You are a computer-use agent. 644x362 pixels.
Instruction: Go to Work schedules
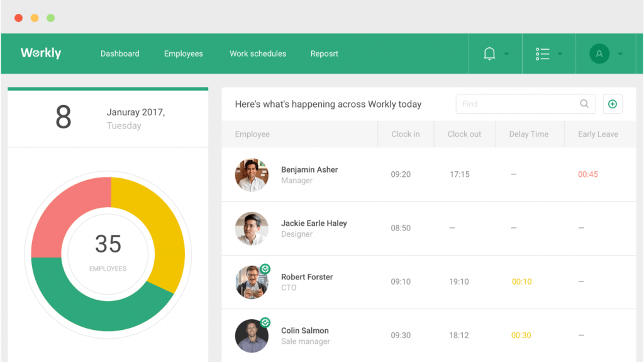coord(258,54)
